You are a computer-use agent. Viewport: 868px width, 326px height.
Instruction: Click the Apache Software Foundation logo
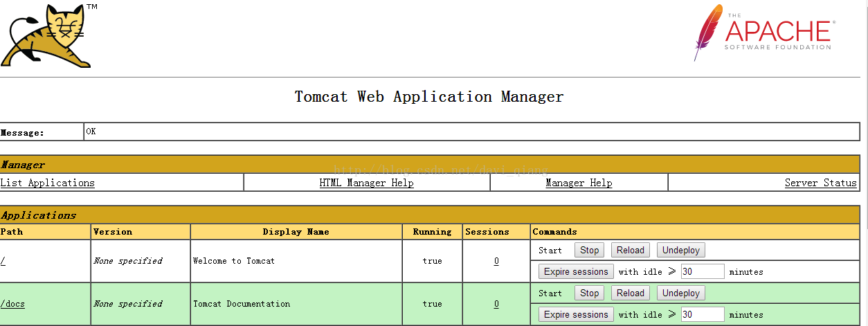point(764,33)
